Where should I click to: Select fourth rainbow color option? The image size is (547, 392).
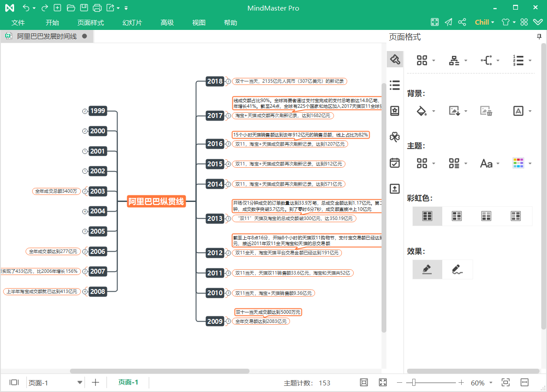(515, 216)
